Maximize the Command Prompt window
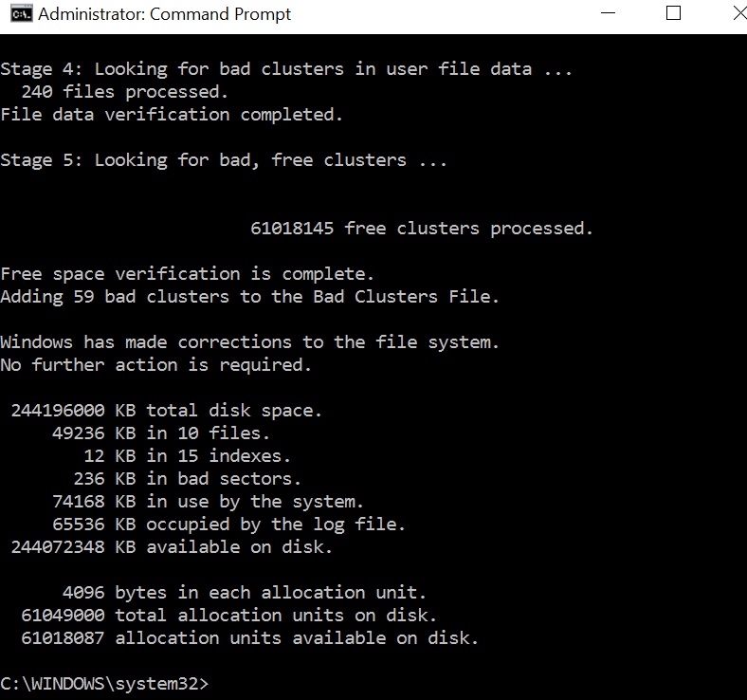Screen dimensions: 747x700 (673, 13)
